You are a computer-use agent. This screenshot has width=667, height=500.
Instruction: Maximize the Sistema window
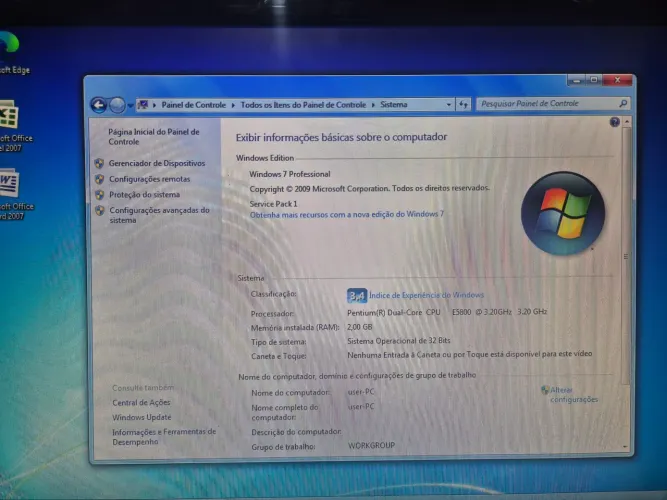tap(594, 80)
